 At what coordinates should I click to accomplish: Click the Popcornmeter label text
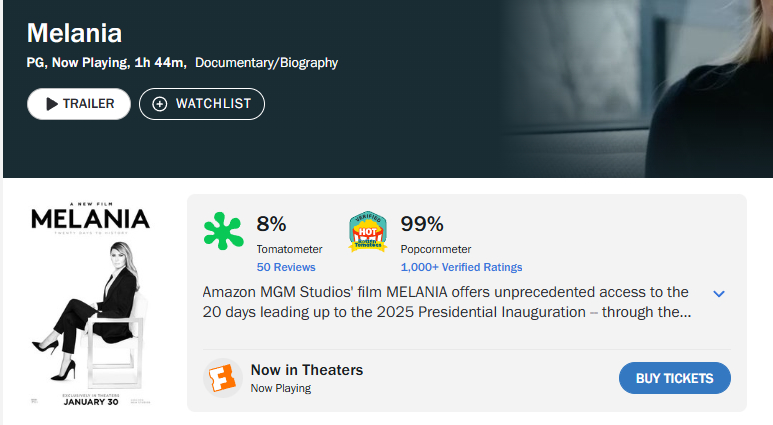pos(436,249)
